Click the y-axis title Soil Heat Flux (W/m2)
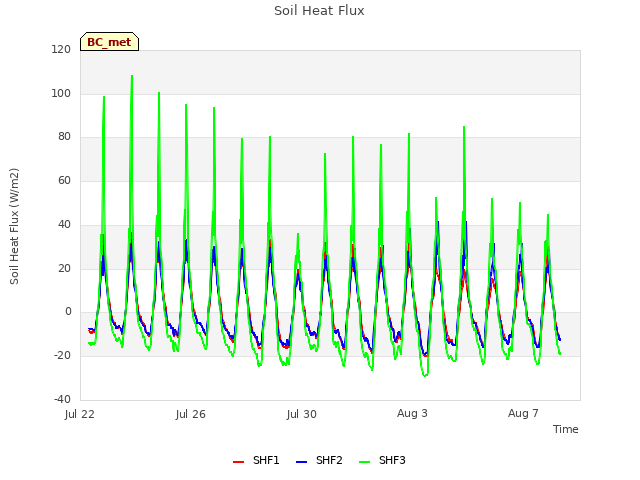Image resolution: width=640 pixels, height=480 pixels. click(14, 226)
